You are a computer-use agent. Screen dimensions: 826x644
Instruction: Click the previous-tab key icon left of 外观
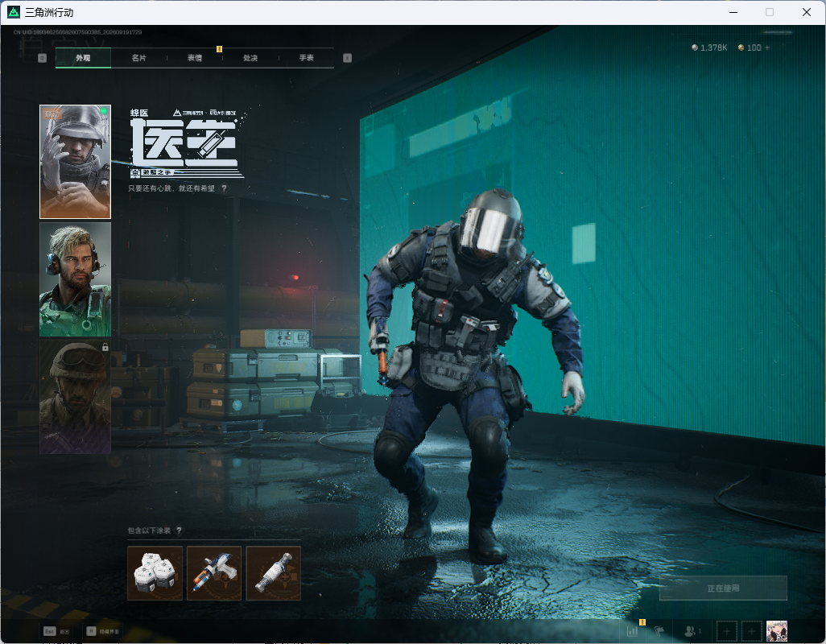43,58
